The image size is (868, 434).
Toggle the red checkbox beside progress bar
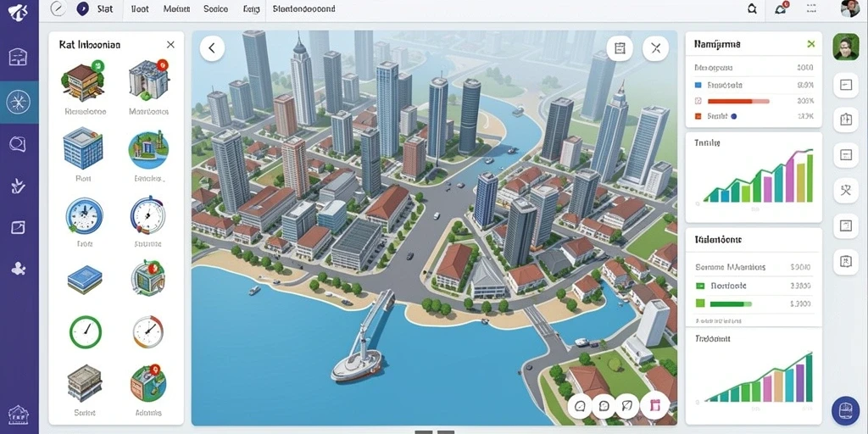pyautogui.click(x=698, y=102)
